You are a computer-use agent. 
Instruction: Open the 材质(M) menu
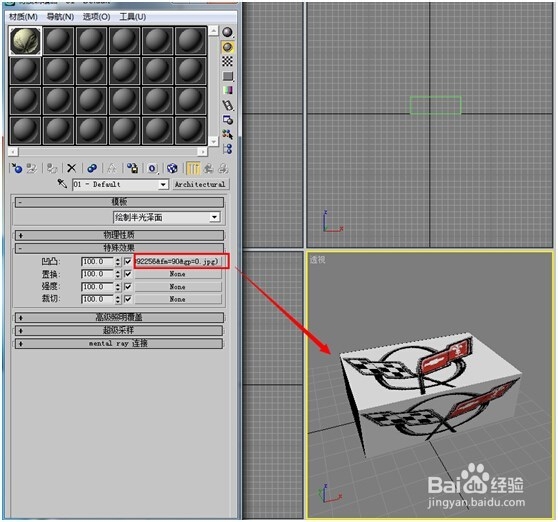tap(23, 17)
